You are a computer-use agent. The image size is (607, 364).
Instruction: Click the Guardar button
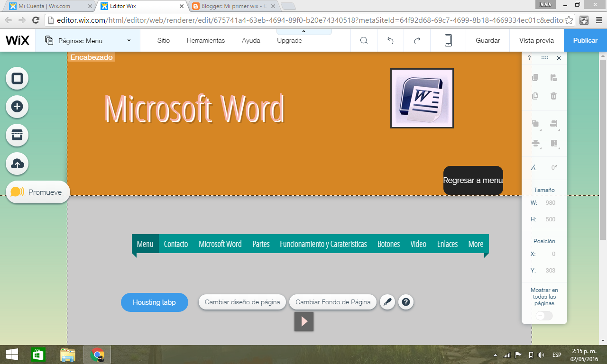tap(488, 40)
